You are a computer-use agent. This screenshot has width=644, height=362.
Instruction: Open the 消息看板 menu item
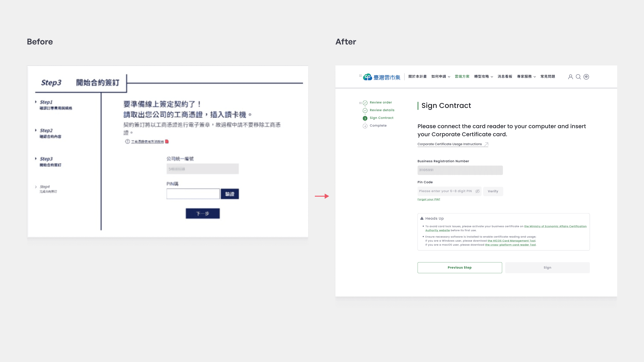[505, 76]
